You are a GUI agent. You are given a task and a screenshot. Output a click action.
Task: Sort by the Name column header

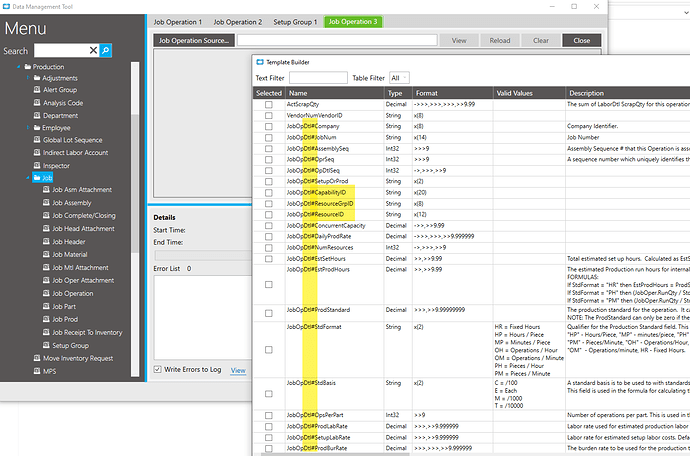point(334,93)
